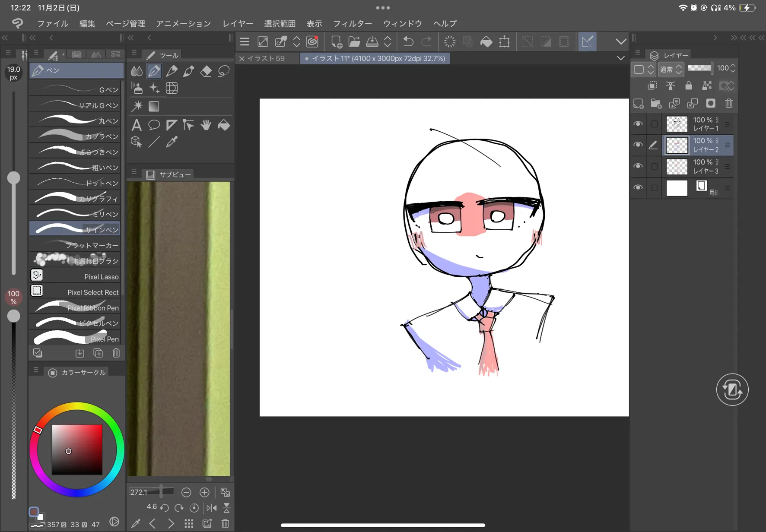This screenshot has width=766, height=532.
Task: Open the layer palette menu
Action: [x=638, y=53]
